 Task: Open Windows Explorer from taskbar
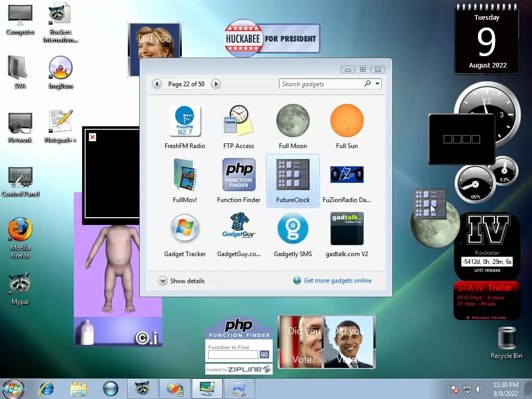tap(78, 389)
